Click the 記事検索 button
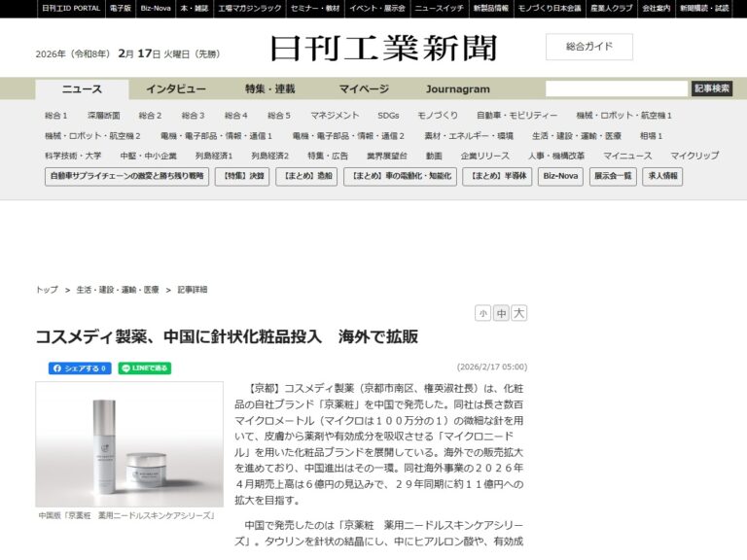 [712, 88]
